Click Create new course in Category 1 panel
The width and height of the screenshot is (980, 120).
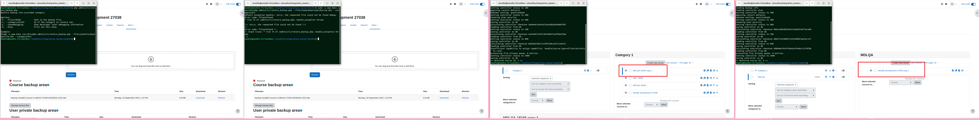pyautogui.click(x=655, y=63)
